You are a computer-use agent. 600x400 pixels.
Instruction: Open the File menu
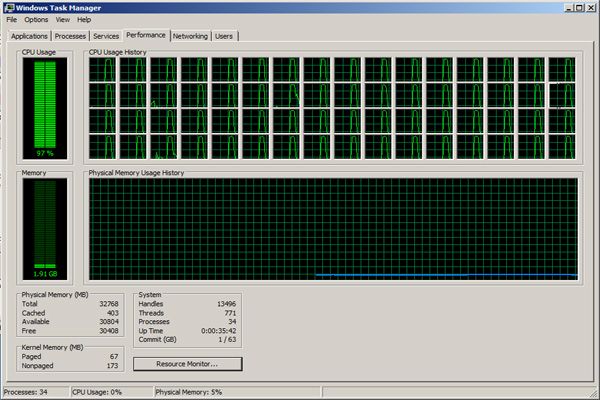11,20
